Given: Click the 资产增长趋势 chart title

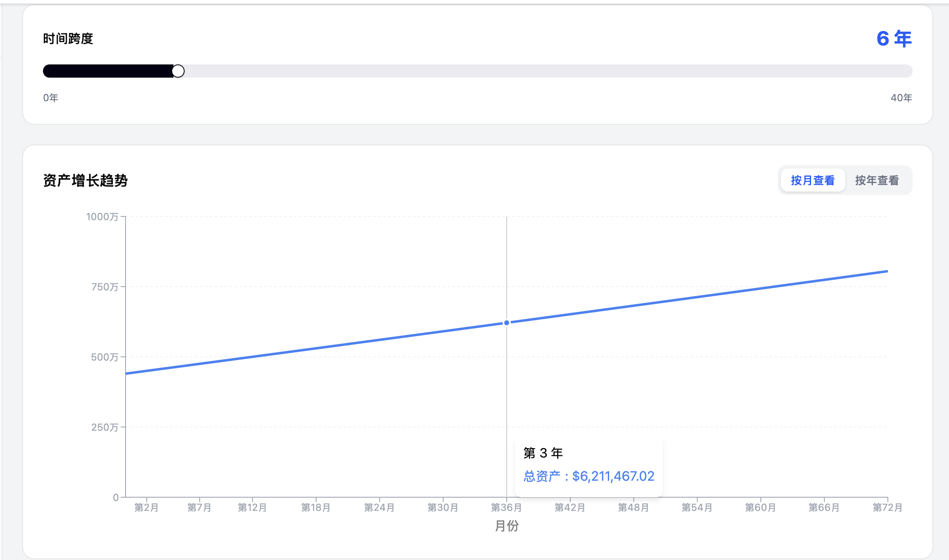Looking at the screenshot, I should point(85,180).
